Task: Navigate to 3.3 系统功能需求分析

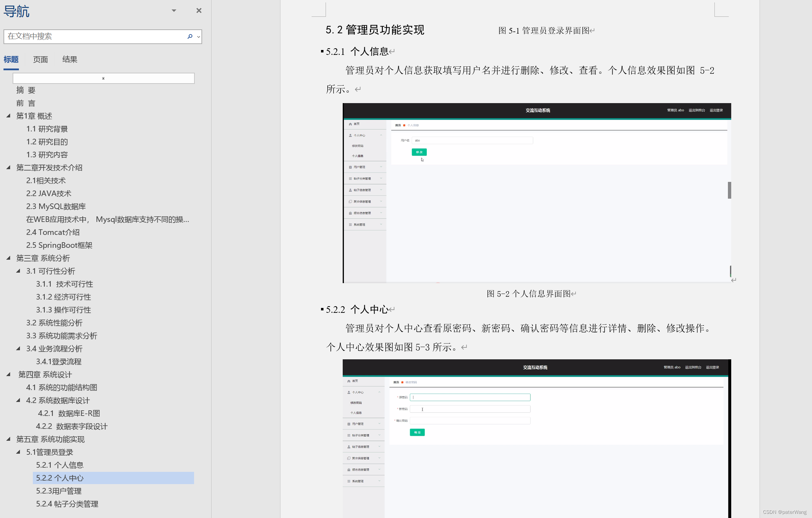Action: 62,336
